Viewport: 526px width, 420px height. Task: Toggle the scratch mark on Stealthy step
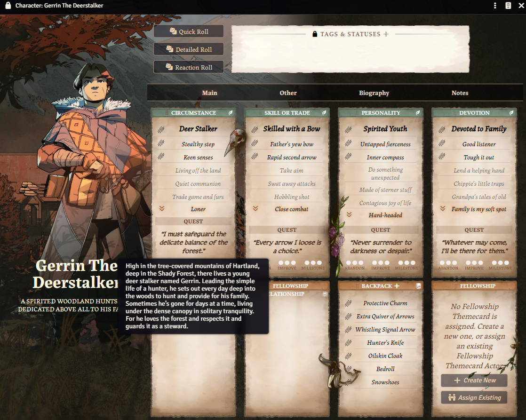(x=161, y=143)
